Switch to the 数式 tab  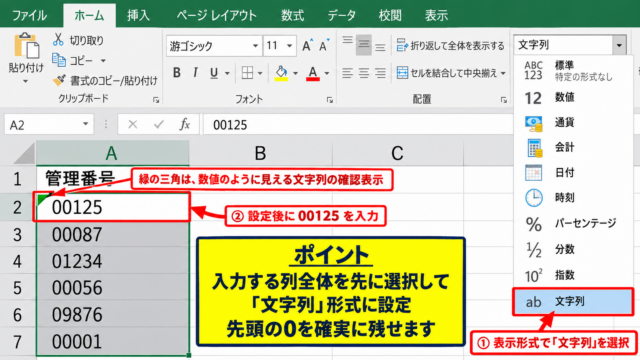coord(292,16)
